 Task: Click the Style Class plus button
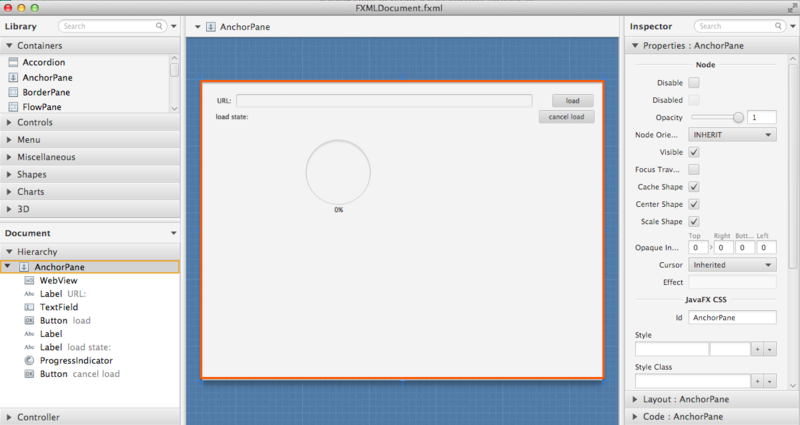pyautogui.click(x=758, y=381)
